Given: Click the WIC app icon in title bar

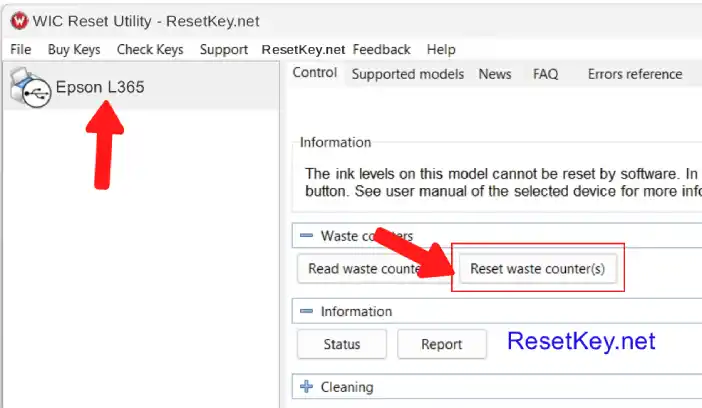Looking at the screenshot, I should [17, 17].
